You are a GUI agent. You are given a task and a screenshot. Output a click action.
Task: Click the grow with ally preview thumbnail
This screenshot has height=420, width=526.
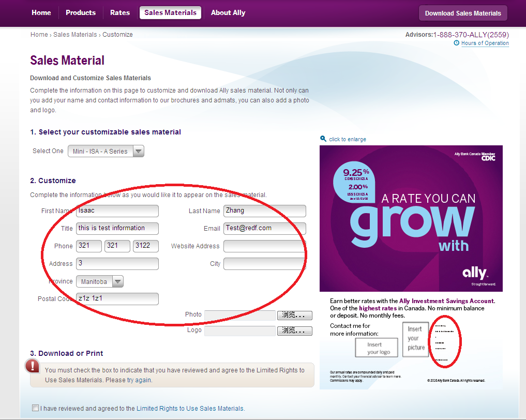[x=411, y=218]
